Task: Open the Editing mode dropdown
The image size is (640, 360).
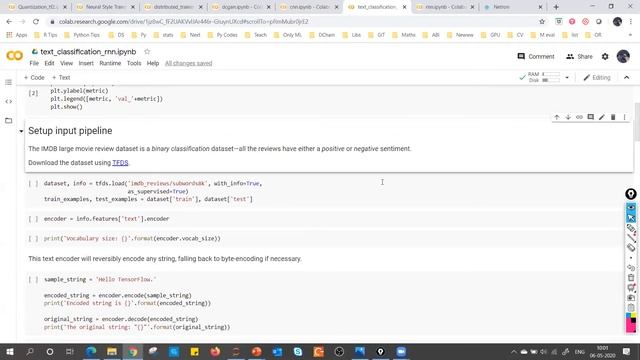Action: click(x=597, y=78)
